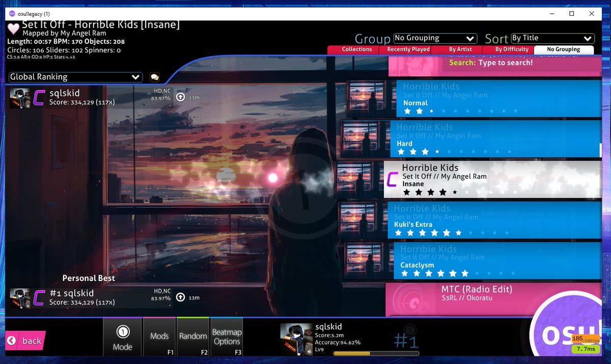Click the #1 rank number in profile panel
611x364 pixels.
click(x=406, y=340)
